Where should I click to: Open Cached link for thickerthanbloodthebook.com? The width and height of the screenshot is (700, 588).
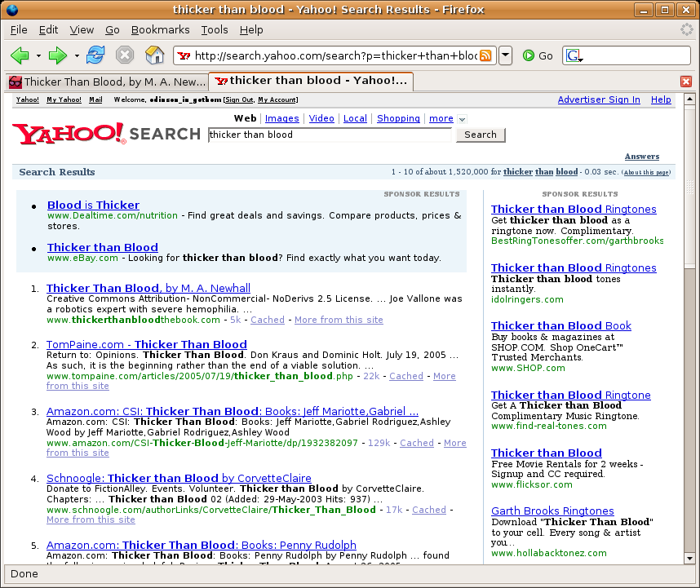[268, 320]
